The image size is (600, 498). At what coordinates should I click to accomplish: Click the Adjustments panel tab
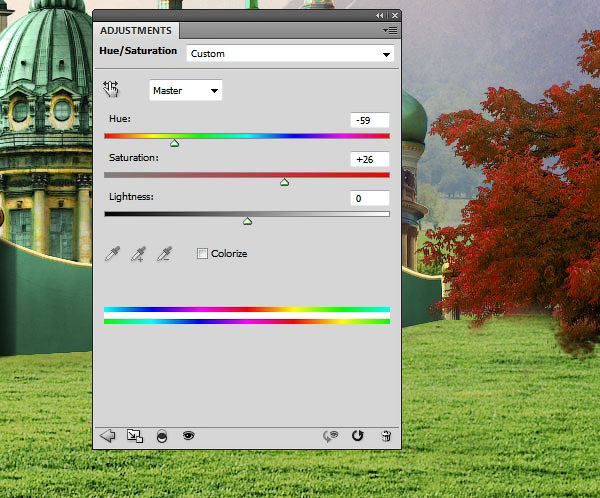pyautogui.click(x=135, y=30)
